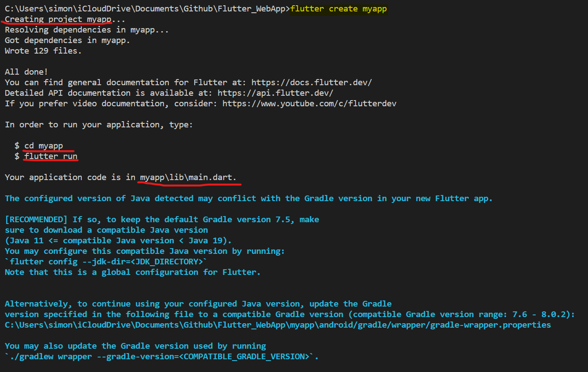The height and width of the screenshot is (372, 588).
Task: Click the 'cd myapp' command
Action: tap(44, 146)
